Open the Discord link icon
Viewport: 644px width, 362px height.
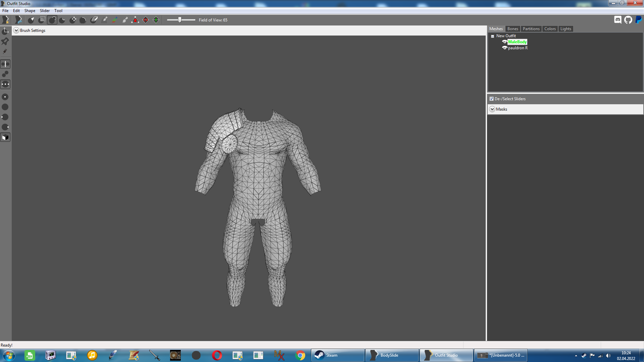(618, 20)
